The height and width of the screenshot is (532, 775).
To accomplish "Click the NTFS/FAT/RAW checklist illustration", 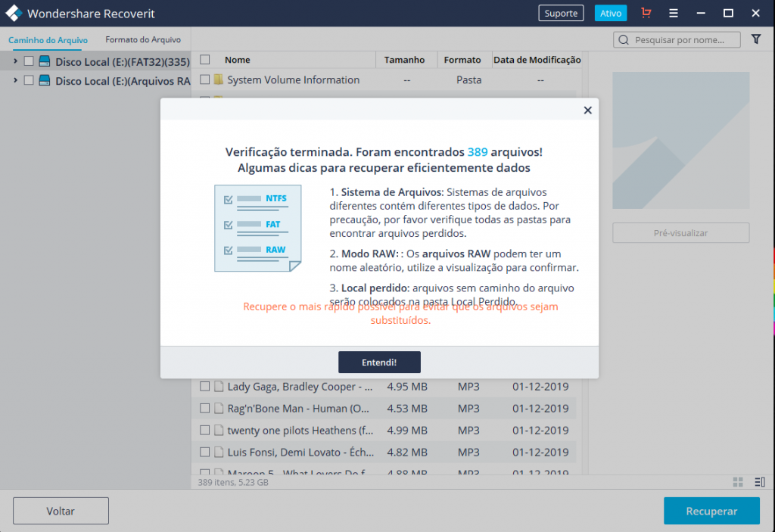I will (x=257, y=229).
